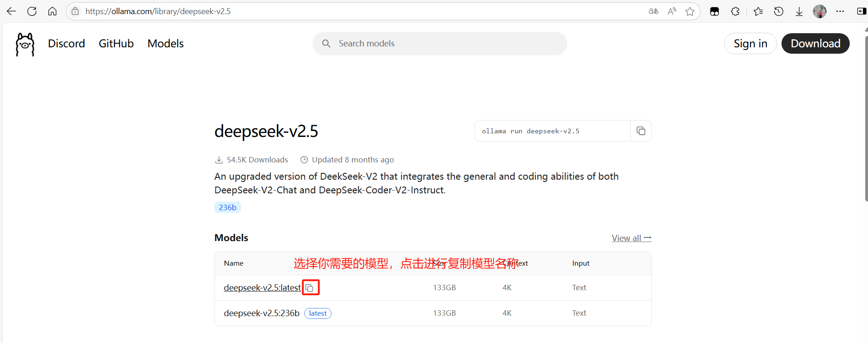Click Text in the latest row
Screen dimensions: 868x343
point(579,288)
